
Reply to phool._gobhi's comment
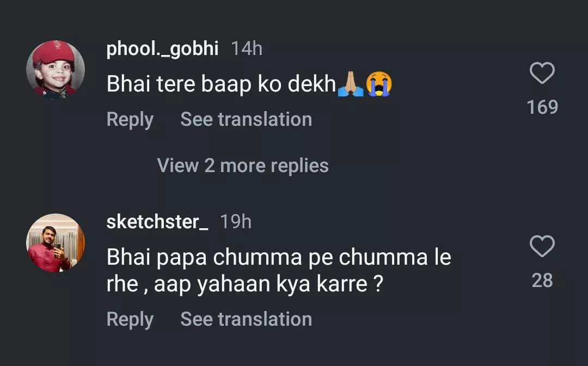[130, 119]
